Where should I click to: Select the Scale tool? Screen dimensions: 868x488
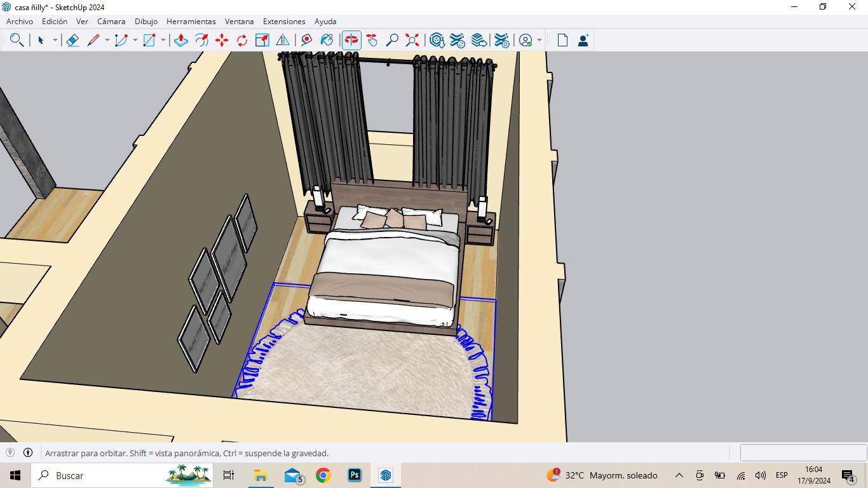262,40
